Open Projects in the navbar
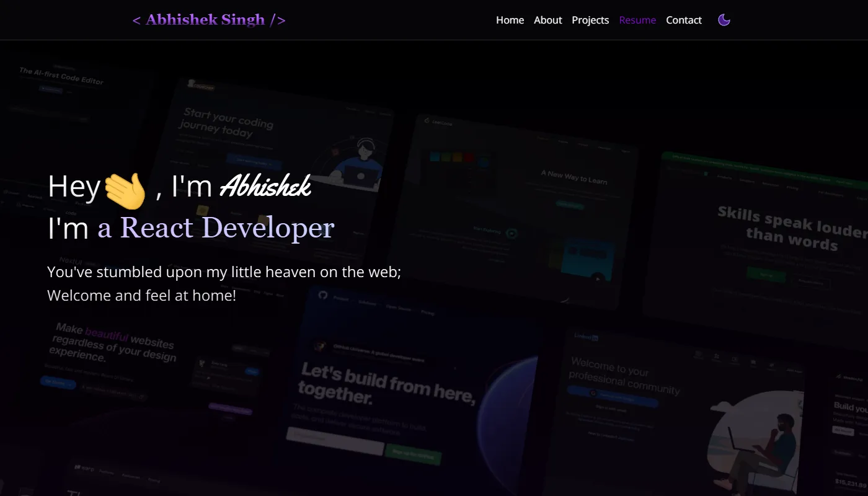This screenshot has width=868, height=496. click(x=590, y=20)
